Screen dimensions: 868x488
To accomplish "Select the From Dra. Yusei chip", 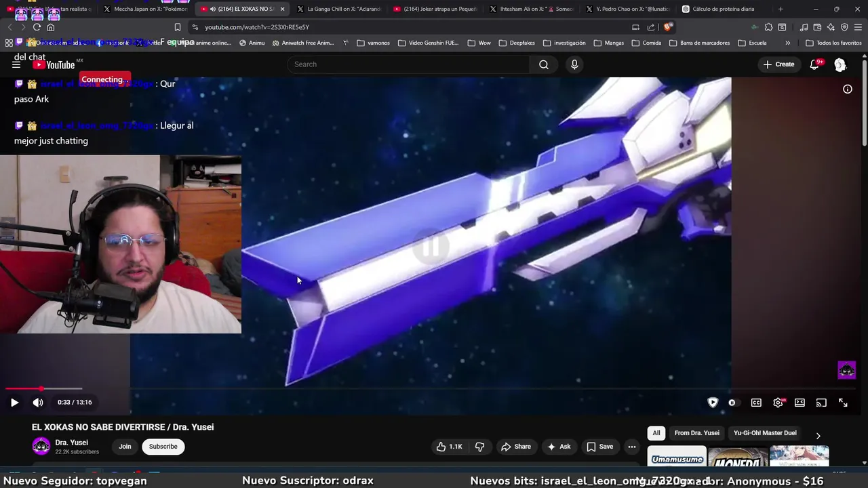I will pos(696,433).
